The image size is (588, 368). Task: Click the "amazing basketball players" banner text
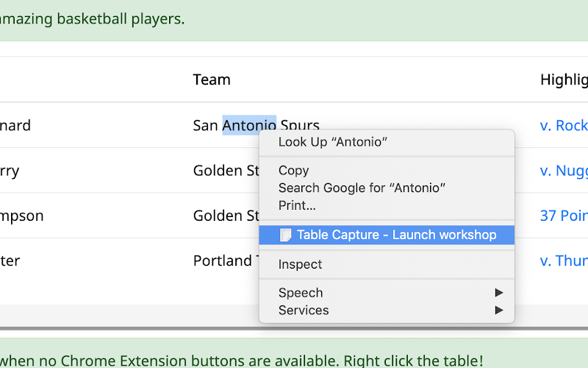coord(93,19)
